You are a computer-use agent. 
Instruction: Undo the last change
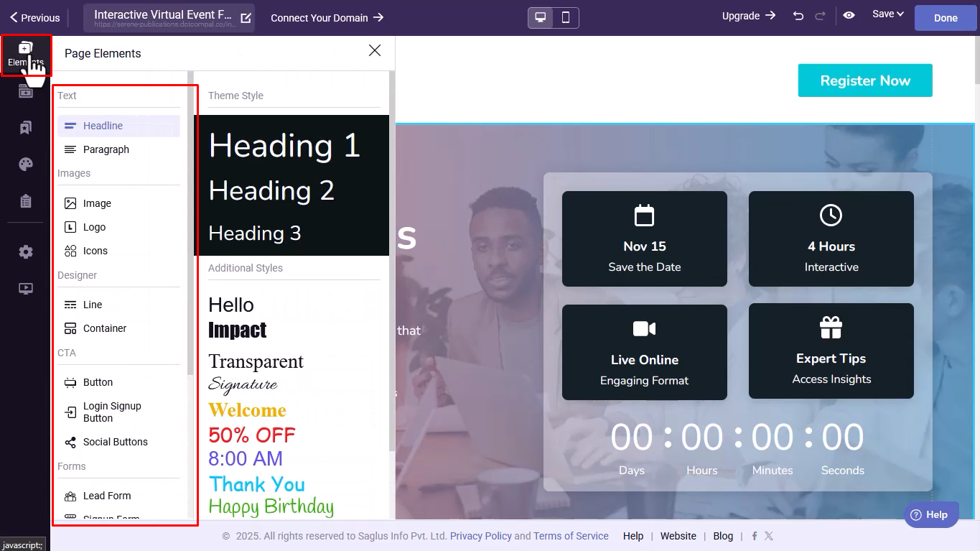click(x=798, y=16)
